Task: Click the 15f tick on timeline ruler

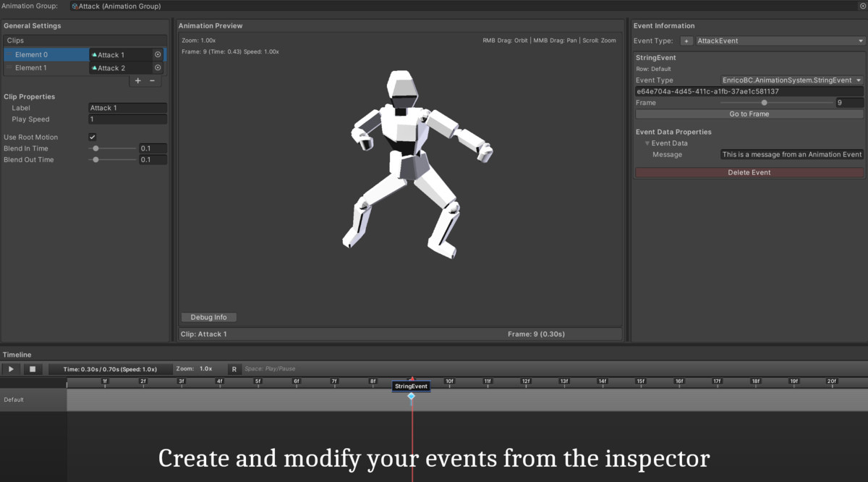Action: click(x=640, y=382)
